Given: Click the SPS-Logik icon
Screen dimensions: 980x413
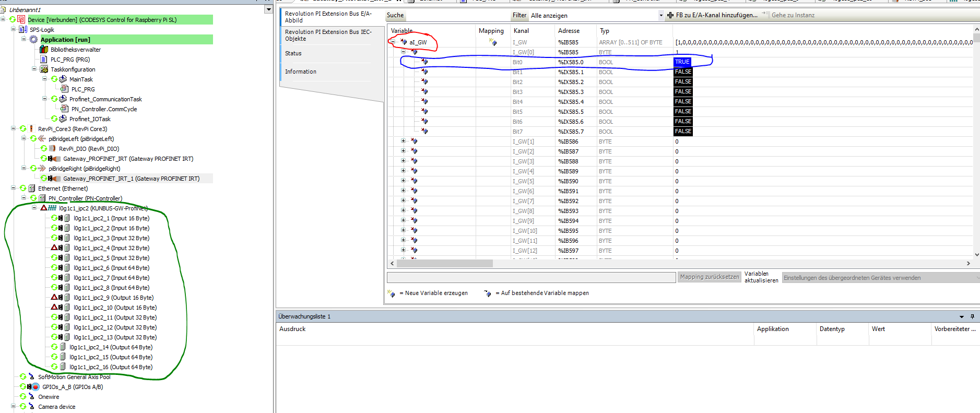Looking at the screenshot, I should (x=23, y=30).
